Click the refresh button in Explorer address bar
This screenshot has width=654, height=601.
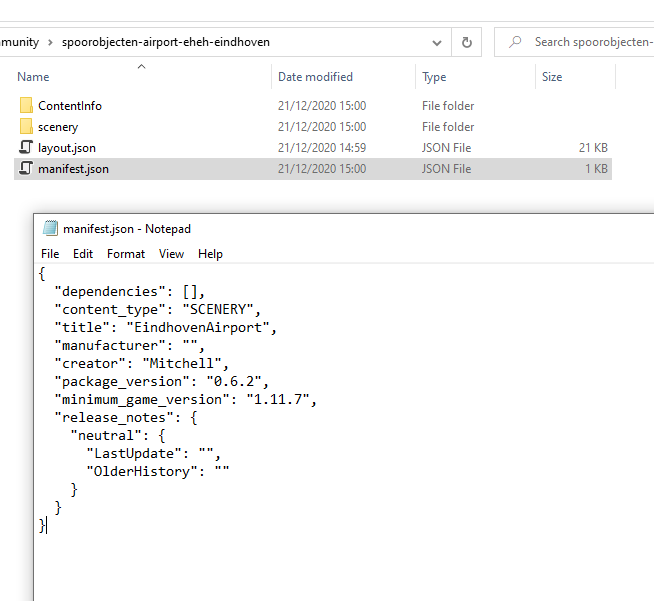[x=467, y=42]
